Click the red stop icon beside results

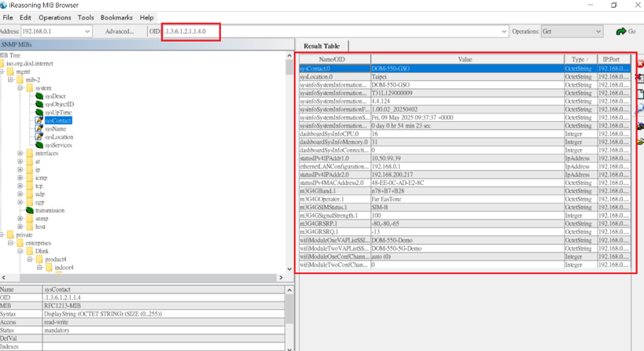[640, 65]
